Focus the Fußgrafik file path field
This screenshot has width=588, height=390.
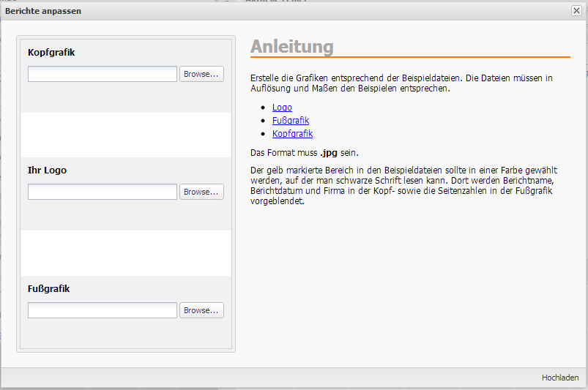[103, 310]
